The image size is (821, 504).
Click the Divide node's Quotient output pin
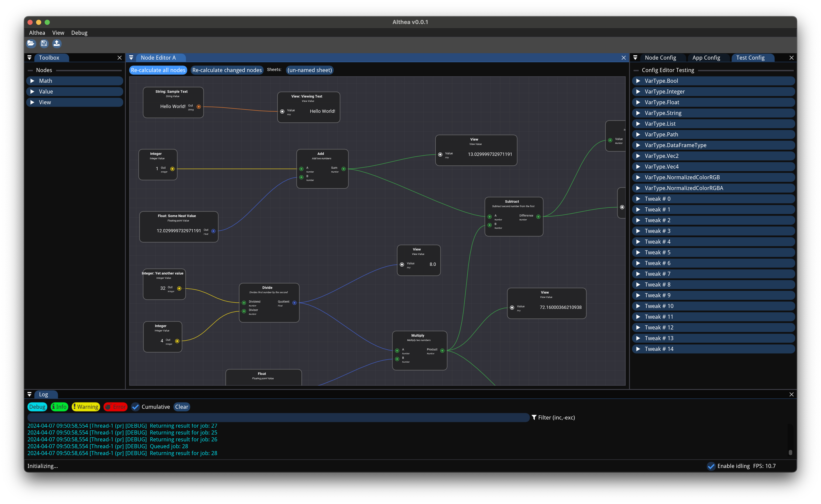(x=294, y=303)
